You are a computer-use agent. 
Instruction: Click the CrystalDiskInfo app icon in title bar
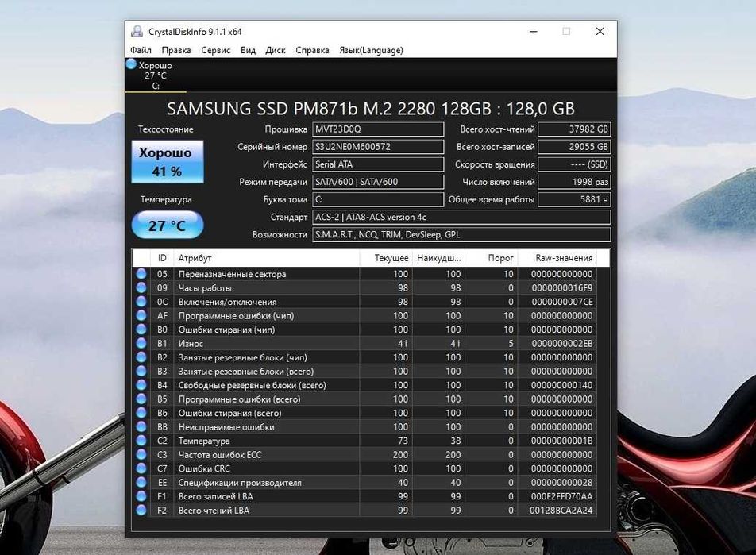[x=137, y=31]
